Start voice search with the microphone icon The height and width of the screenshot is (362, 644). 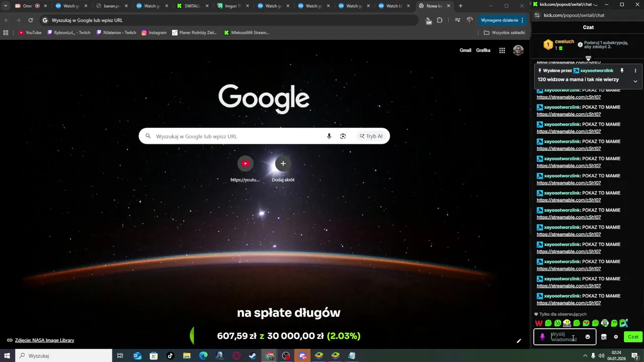click(329, 136)
